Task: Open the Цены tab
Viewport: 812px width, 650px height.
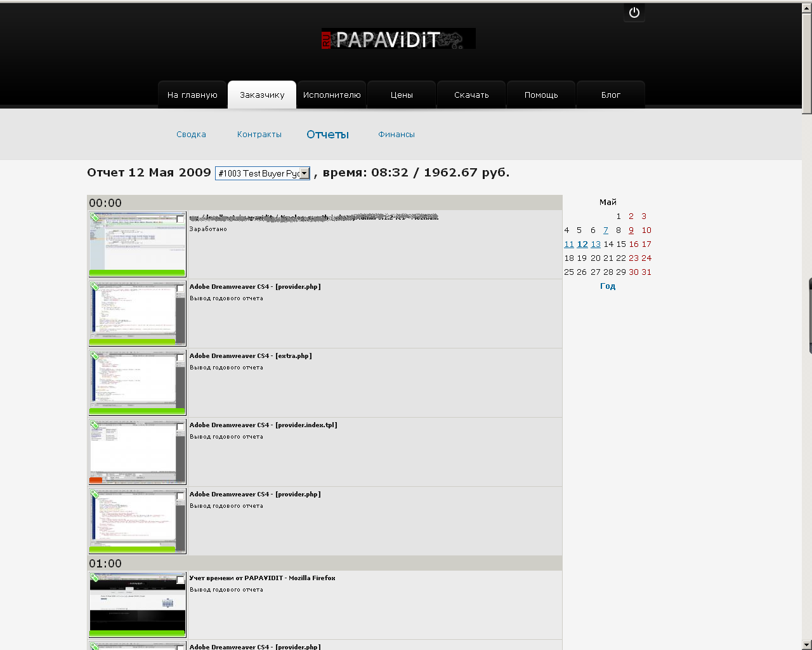Action: pyautogui.click(x=402, y=95)
